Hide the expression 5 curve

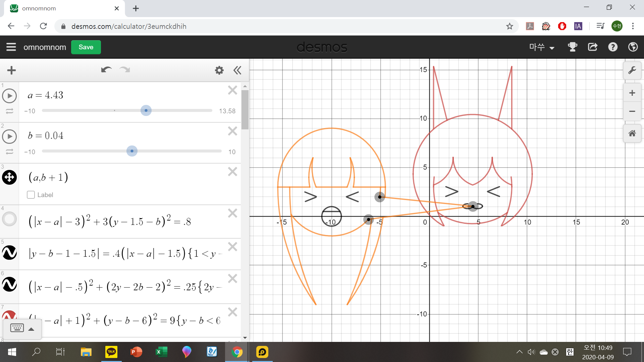(x=9, y=253)
